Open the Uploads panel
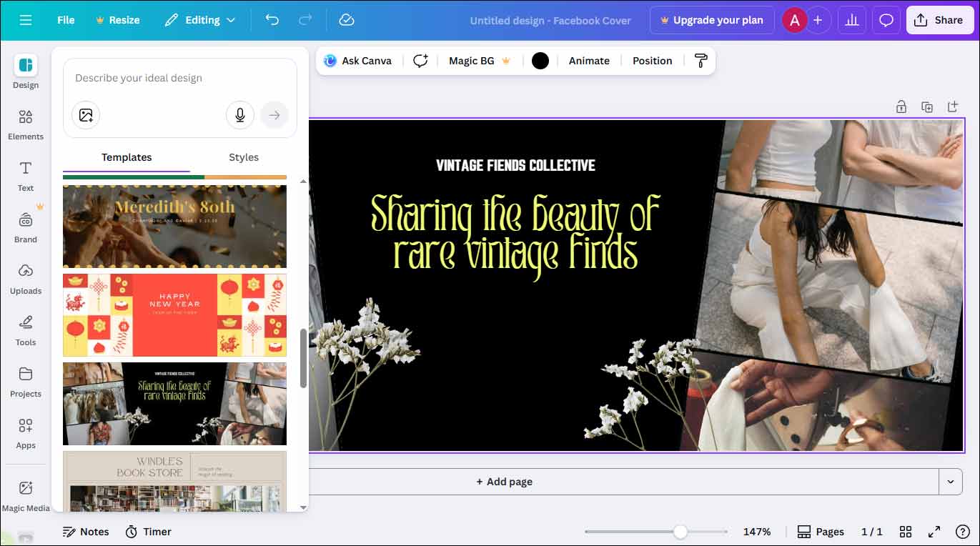Viewport: 980px width, 546px height. (x=25, y=279)
